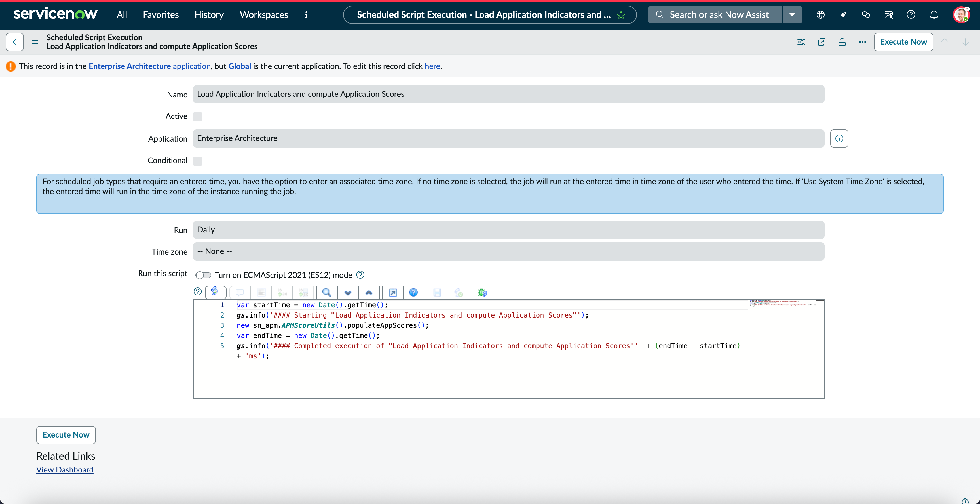Click the next record down arrow
This screenshot has width=980, height=504.
(965, 42)
